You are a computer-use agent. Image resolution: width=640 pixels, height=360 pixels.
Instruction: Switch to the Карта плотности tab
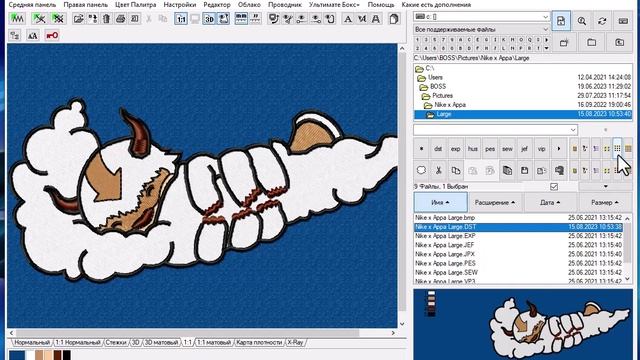click(x=259, y=342)
